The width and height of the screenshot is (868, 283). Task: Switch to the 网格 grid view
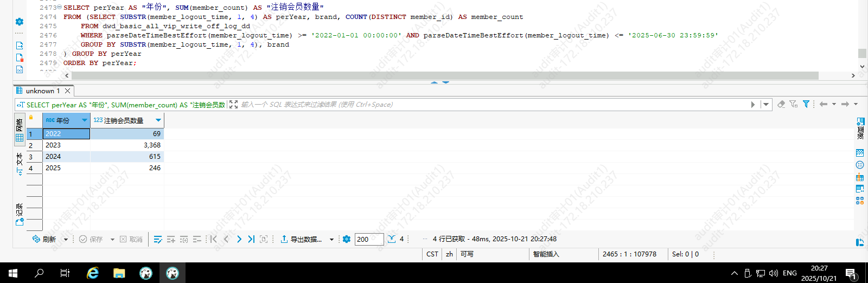[x=20, y=130]
